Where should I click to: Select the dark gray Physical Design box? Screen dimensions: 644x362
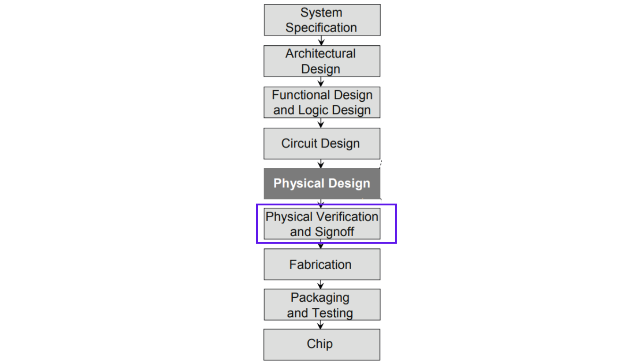pyautogui.click(x=322, y=183)
